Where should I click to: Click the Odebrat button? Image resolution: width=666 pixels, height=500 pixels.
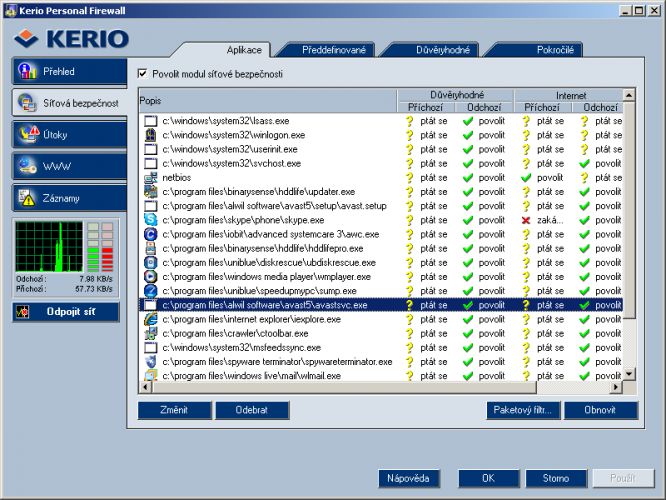[252, 410]
